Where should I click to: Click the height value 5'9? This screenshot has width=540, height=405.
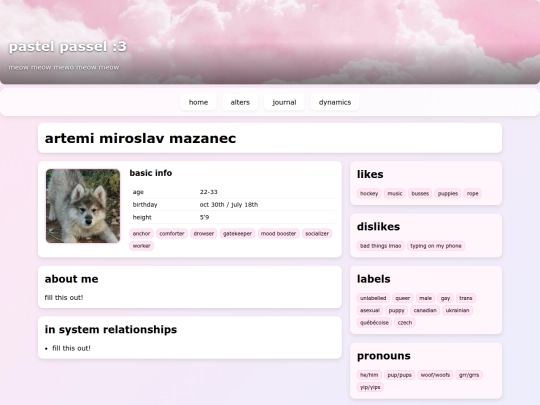pos(204,217)
